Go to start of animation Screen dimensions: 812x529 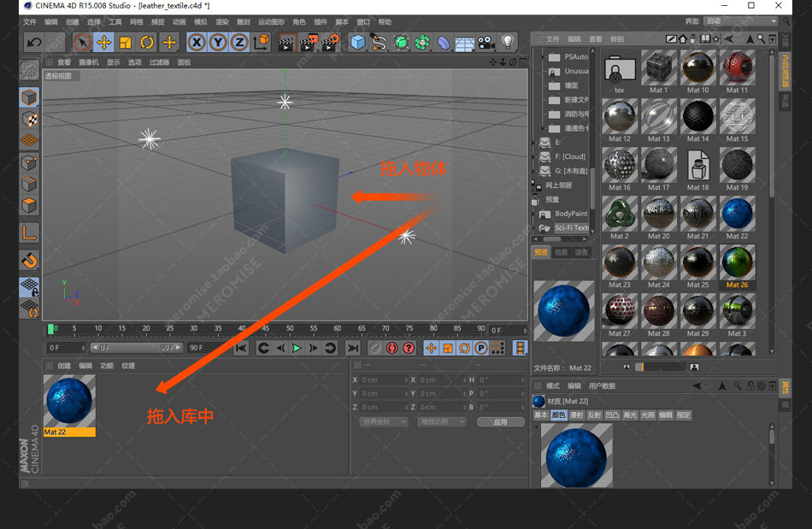coord(241,348)
